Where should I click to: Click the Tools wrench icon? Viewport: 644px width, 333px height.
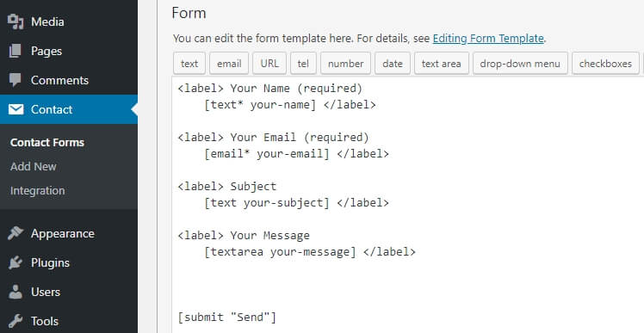(15, 321)
